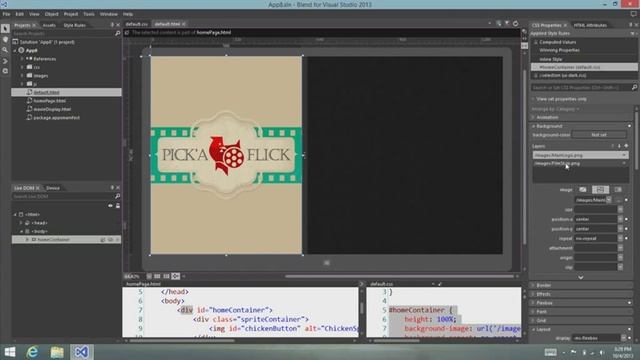Expand the References node
Viewport: 640px width, 360px height.
coord(22,59)
